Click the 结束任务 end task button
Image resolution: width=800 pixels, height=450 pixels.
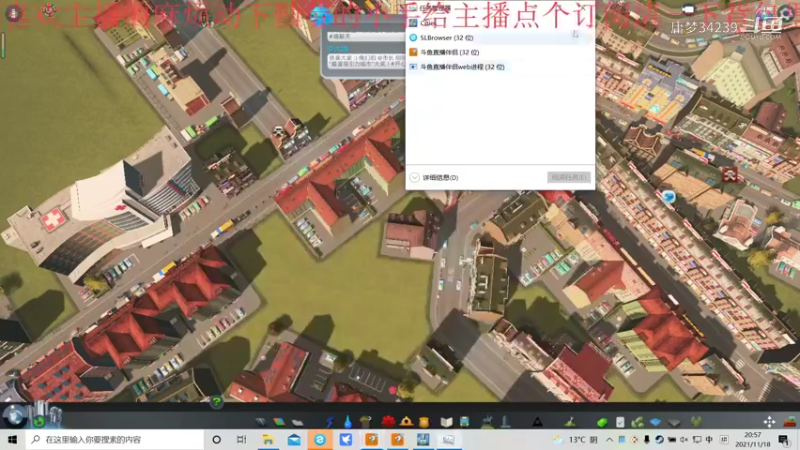[x=569, y=177]
